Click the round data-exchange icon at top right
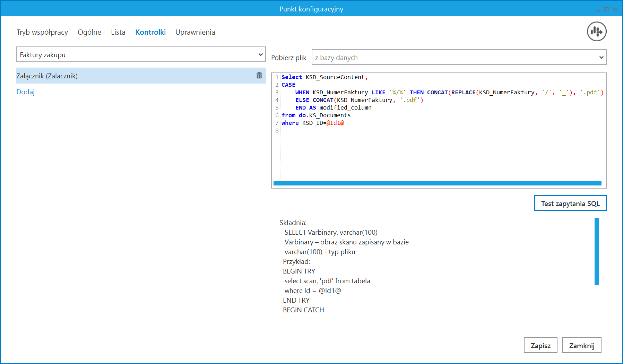 tap(596, 32)
